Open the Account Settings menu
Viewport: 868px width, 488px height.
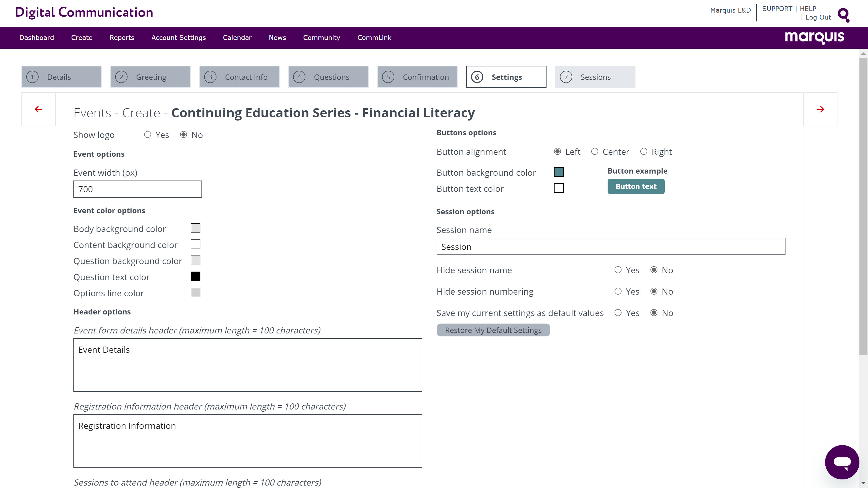point(178,37)
